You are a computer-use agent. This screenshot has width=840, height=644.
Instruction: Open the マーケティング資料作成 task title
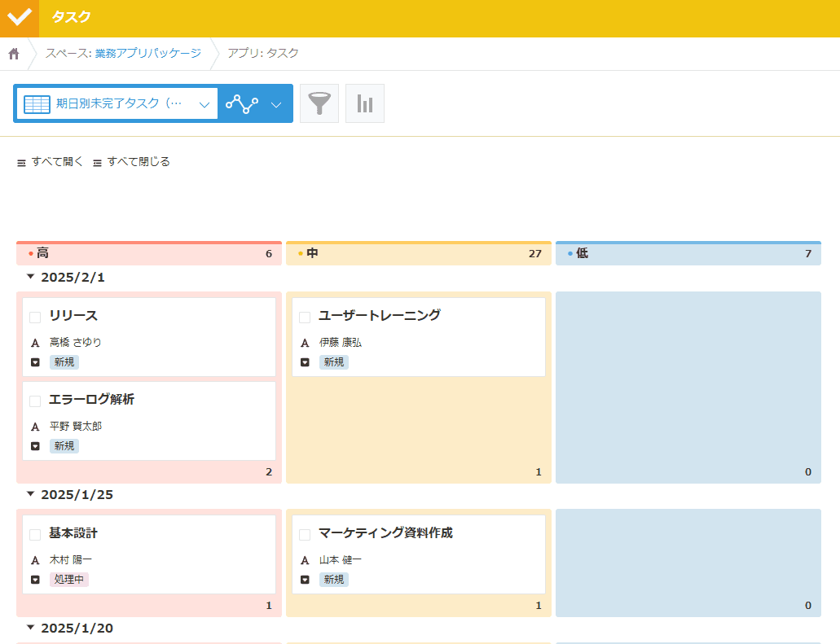tap(385, 532)
